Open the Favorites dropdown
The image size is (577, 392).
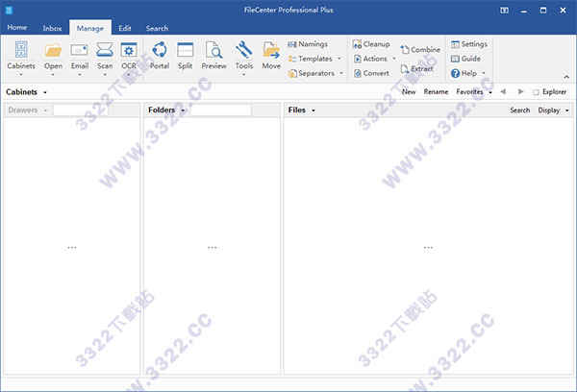(x=474, y=92)
